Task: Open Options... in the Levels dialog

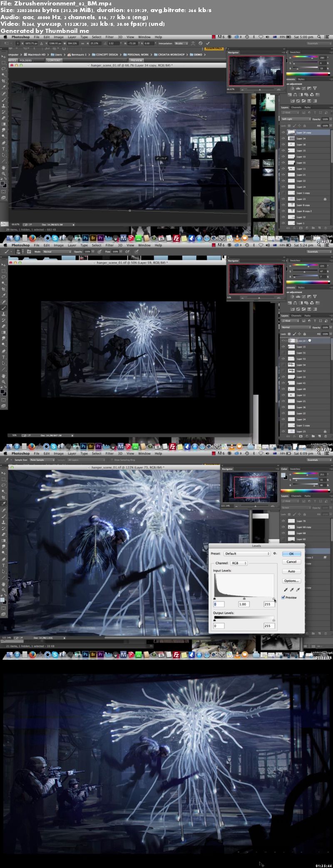Action: pyautogui.click(x=291, y=581)
